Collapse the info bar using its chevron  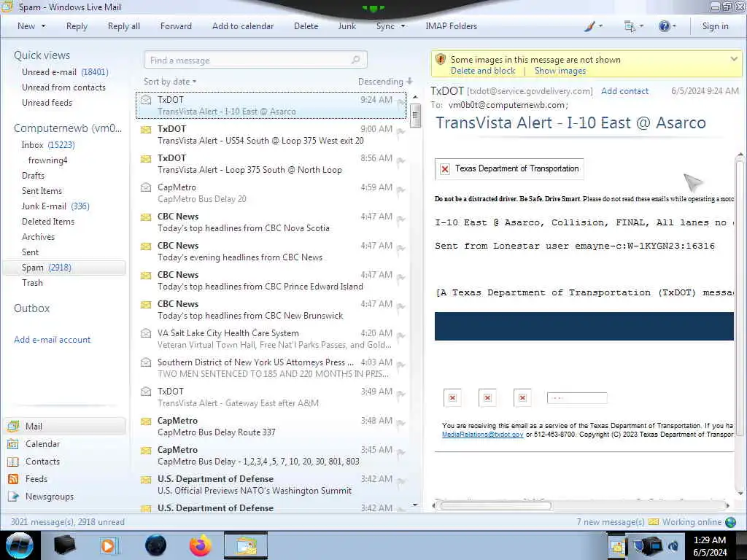click(x=734, y=59)
